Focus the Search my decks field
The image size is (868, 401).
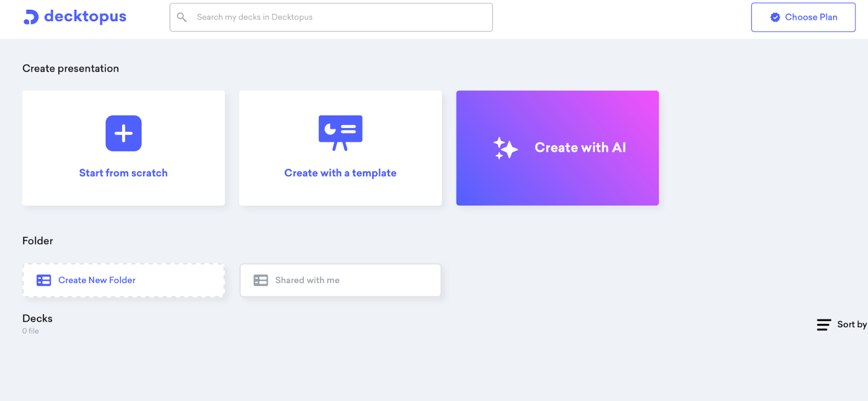[x=331, y=17]
